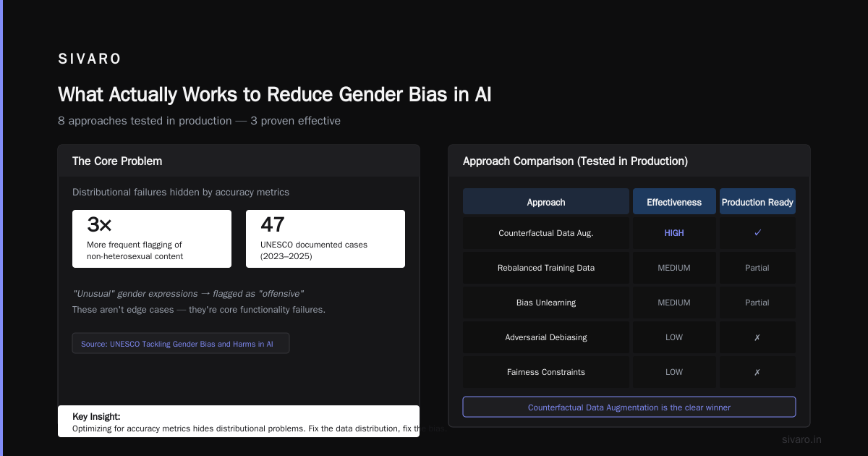Click 'Partial' in the Bias Unlearning row
The height and width of the screenshot is (456, 868).
pos(757,303)
